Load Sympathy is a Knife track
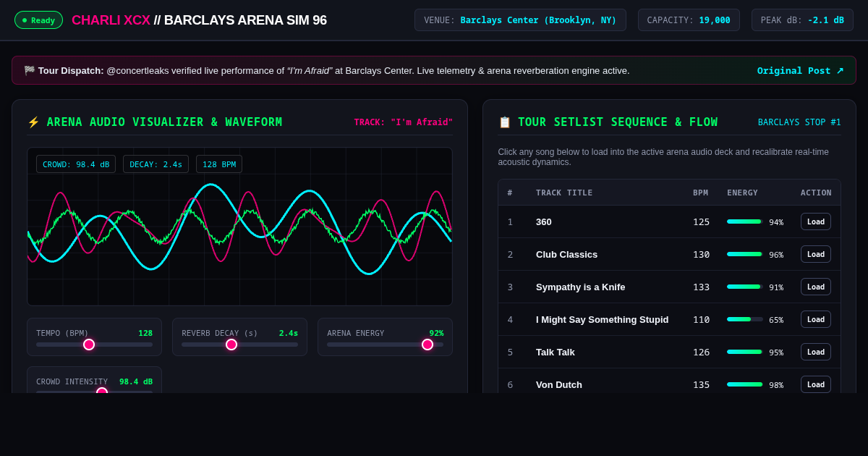Screen dimensions: 868x456 point(816,287)
